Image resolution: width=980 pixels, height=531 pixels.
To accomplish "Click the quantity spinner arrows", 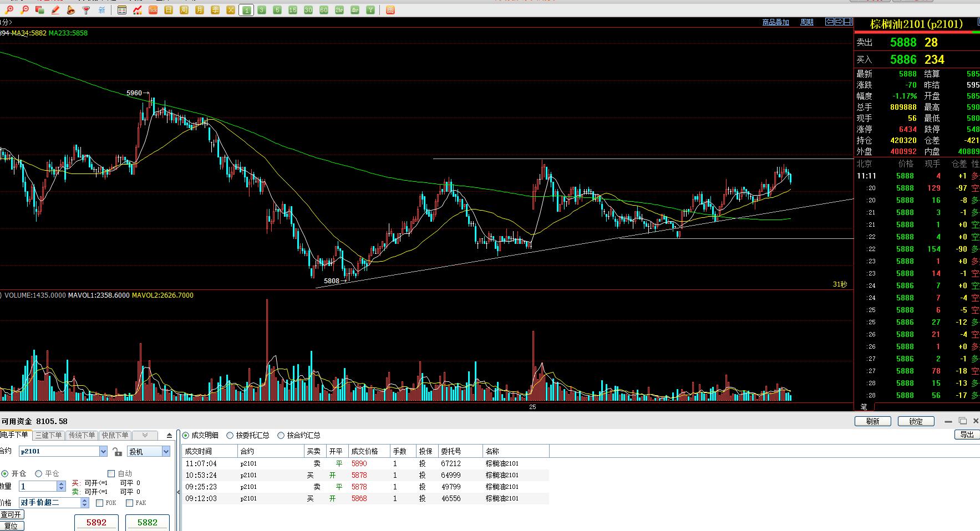I will [x=62, y=486].
